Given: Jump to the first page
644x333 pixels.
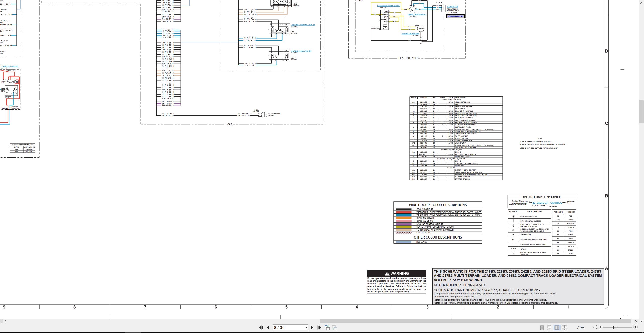Looking at the screenshot, I should pos(261,327).
